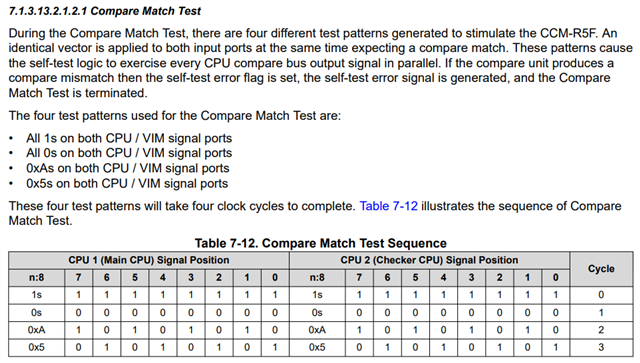Open the Table 7-12 hyperlink
Screen dimensions: 640x363
tap(388, 206)
